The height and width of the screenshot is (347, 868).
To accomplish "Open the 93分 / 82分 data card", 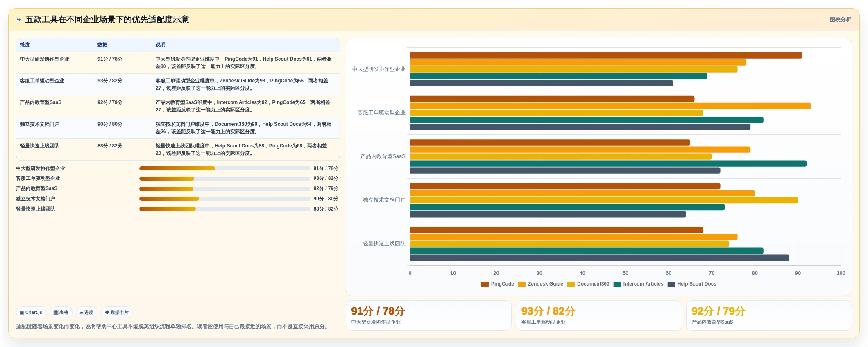I will (x=598, y=315).
